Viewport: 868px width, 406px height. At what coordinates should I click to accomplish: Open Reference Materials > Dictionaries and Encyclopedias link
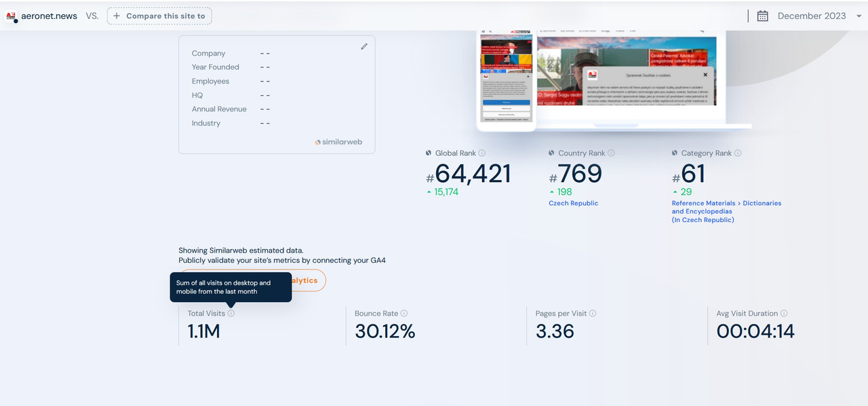tap(726, 211)
